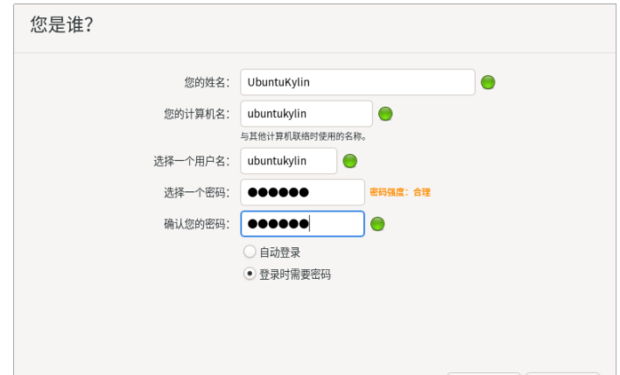Click the orange 密码强度: 合理 text
620x375 pixels.
point(400,192)
